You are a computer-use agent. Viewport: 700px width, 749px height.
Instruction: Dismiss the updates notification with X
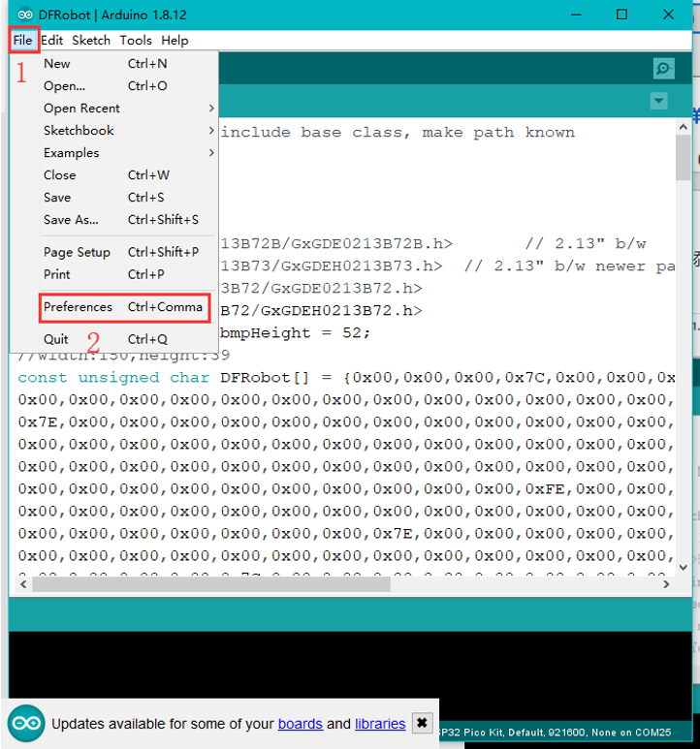[422, 723]
